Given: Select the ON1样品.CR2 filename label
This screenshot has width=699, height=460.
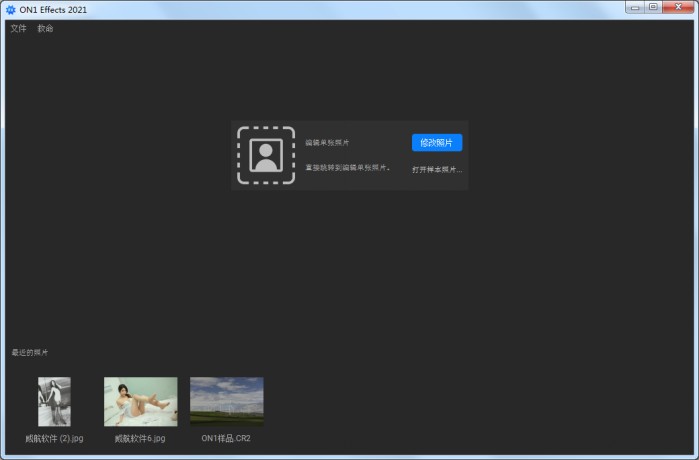Looking at the screenshot, I should click(x=226, y=438).
